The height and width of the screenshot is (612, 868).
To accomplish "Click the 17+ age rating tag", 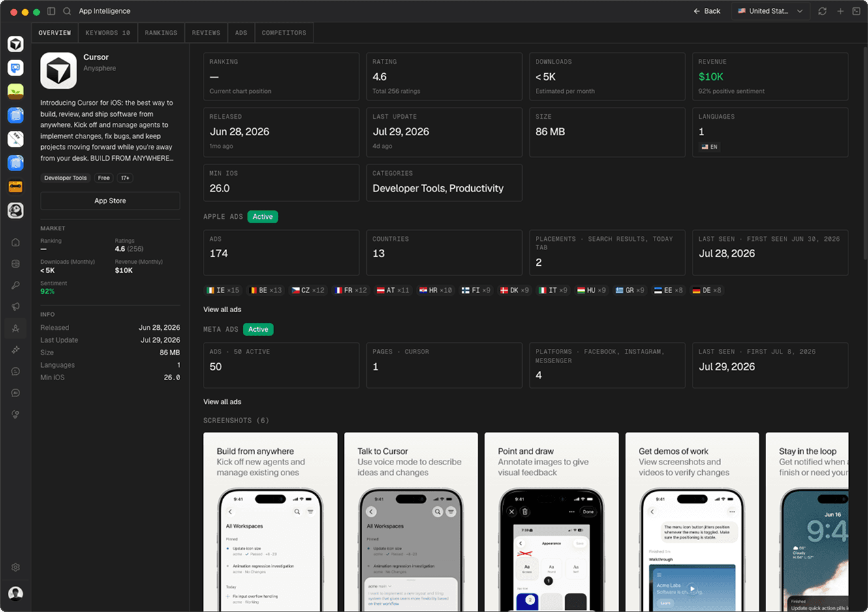I will point(125,178).
